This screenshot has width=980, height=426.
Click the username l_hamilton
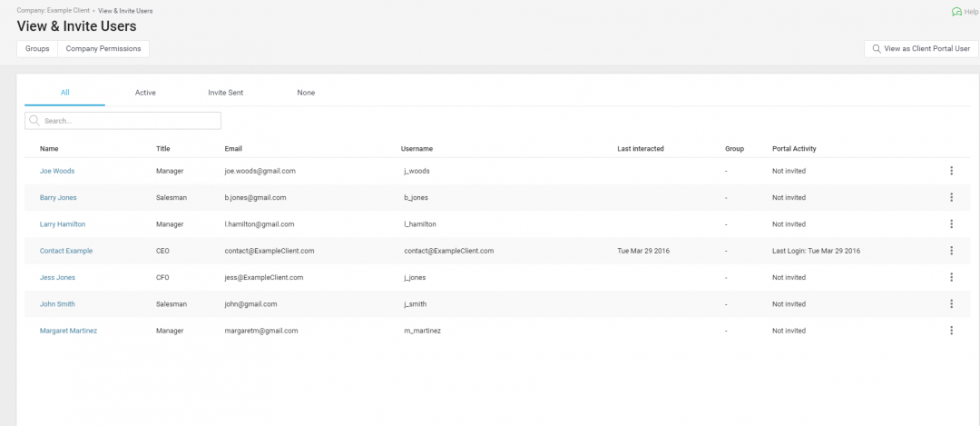(x=420, y=224)
